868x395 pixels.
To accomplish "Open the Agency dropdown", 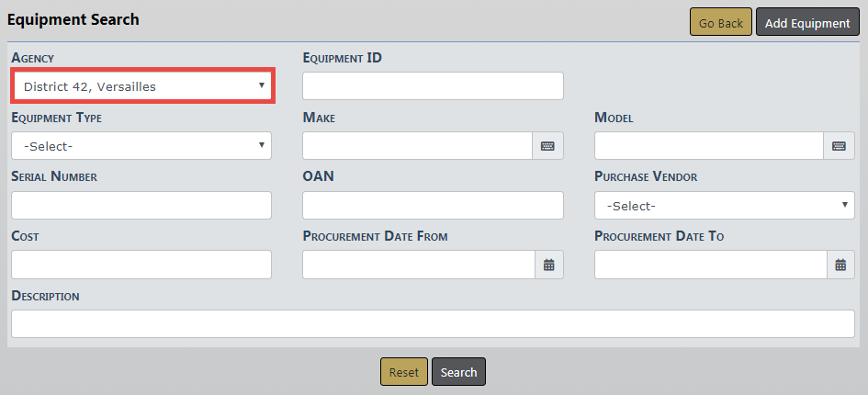I will tap(142, 86).
